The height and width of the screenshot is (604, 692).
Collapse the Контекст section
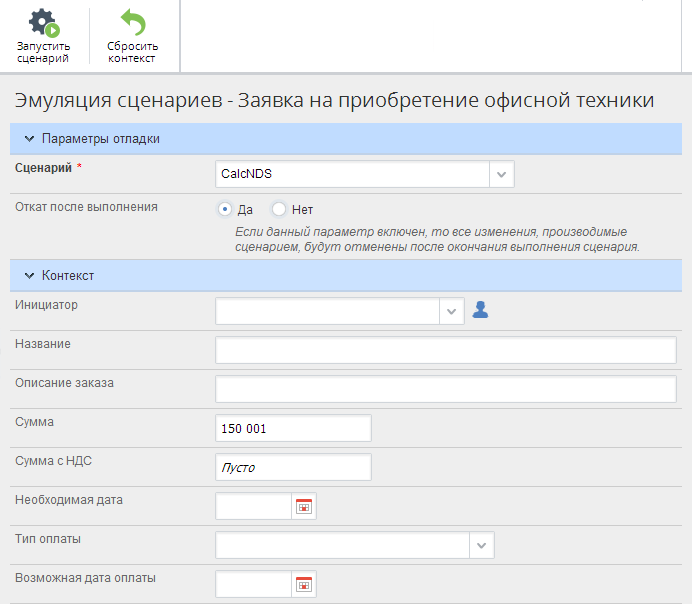coord(30,276)
